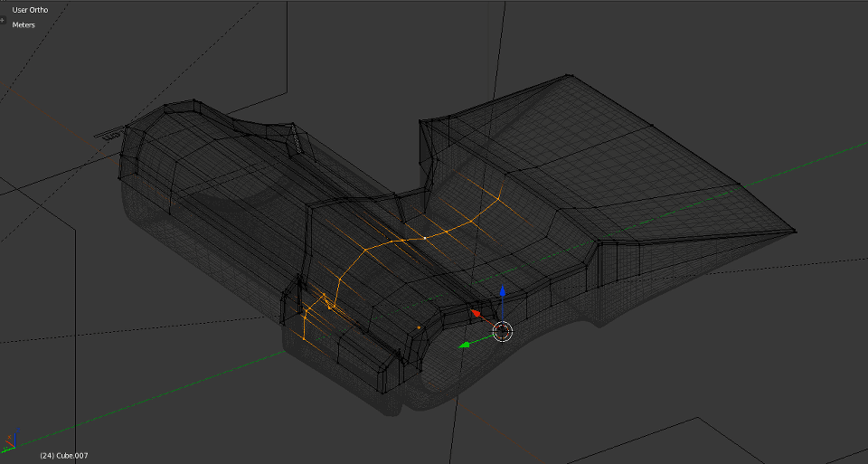This screenshot has width=868, height=464.
Task: Click the User Ortho view label
Action: tap(30, 10)
